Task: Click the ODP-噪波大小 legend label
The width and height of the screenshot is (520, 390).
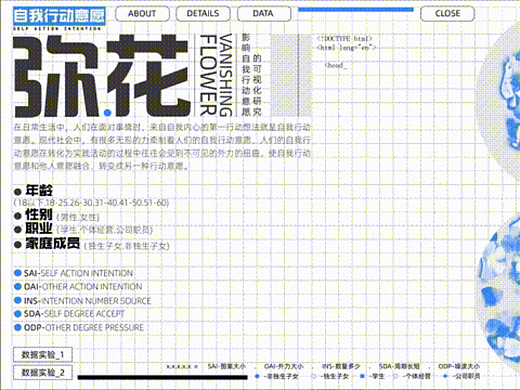Action: point(459,366)
